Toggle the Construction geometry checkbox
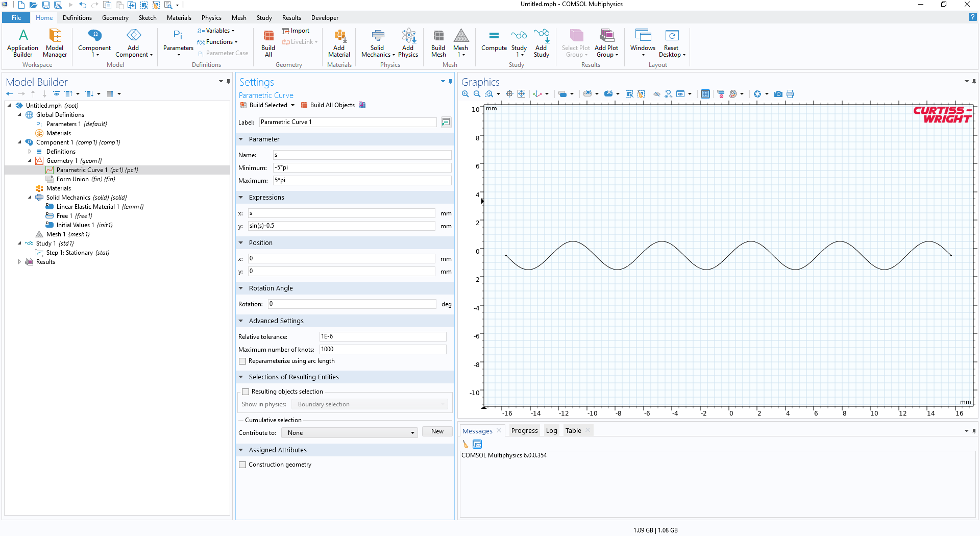Viewport: 980px width, 536px height. (x=243, y=465)
